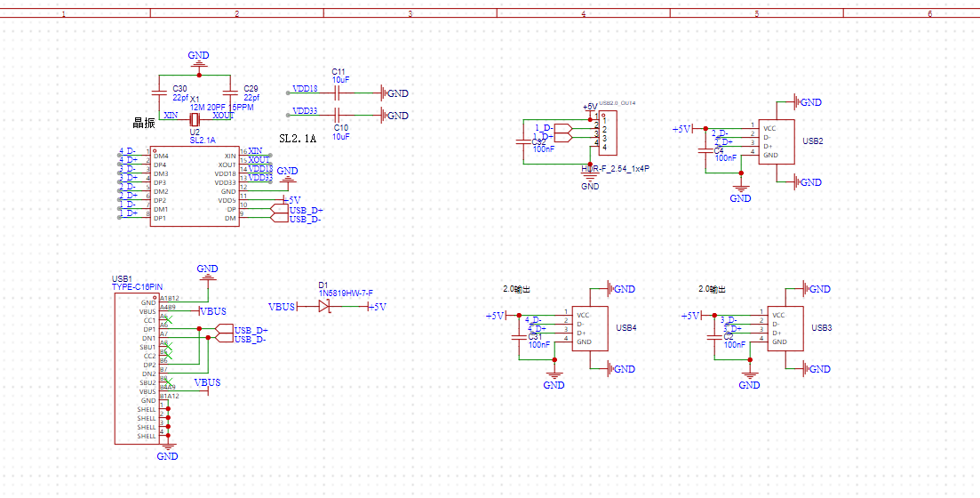Select the C31 100nF capacitor near USB4
The height and width of the screenshot is (498, 980).
(x=522, y=333)
